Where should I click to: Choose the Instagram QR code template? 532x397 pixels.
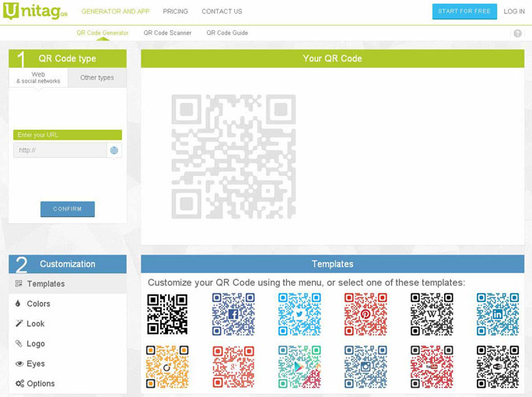tap(366, 367)
